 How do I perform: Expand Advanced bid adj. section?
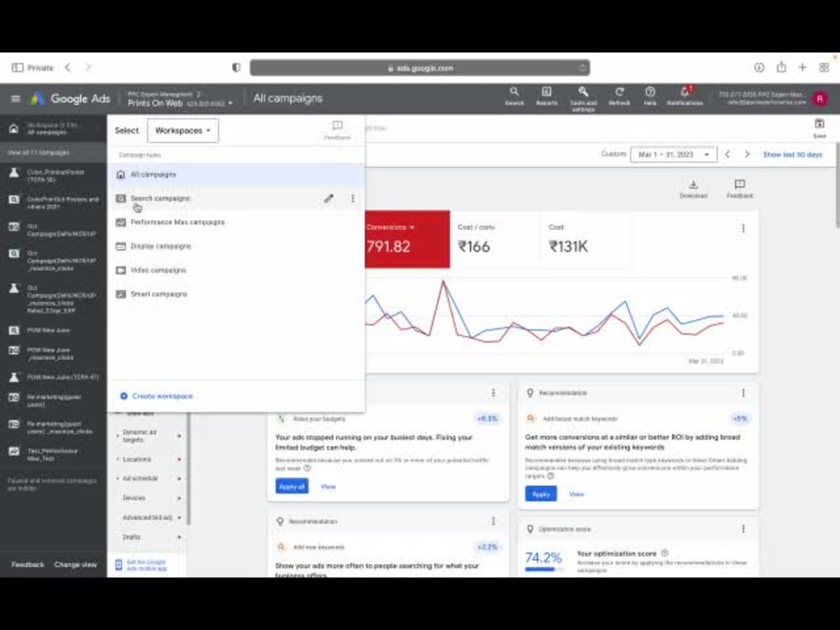[x=150, y=517]
